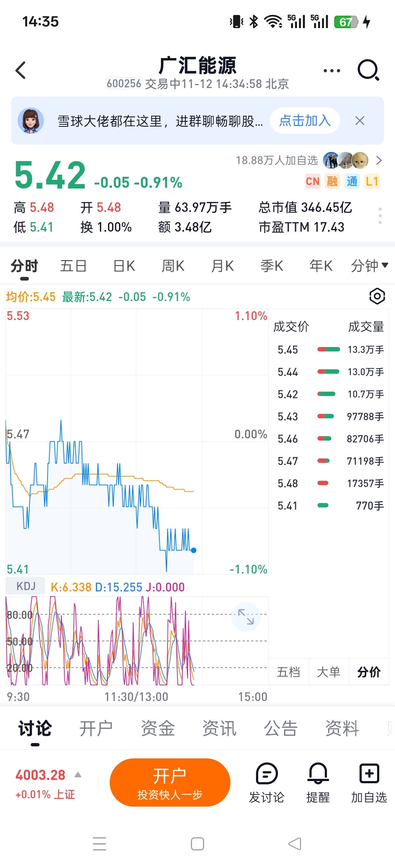Add stock with 加自选 plus icon
This screenshot has width=395, height=868.
369,783
